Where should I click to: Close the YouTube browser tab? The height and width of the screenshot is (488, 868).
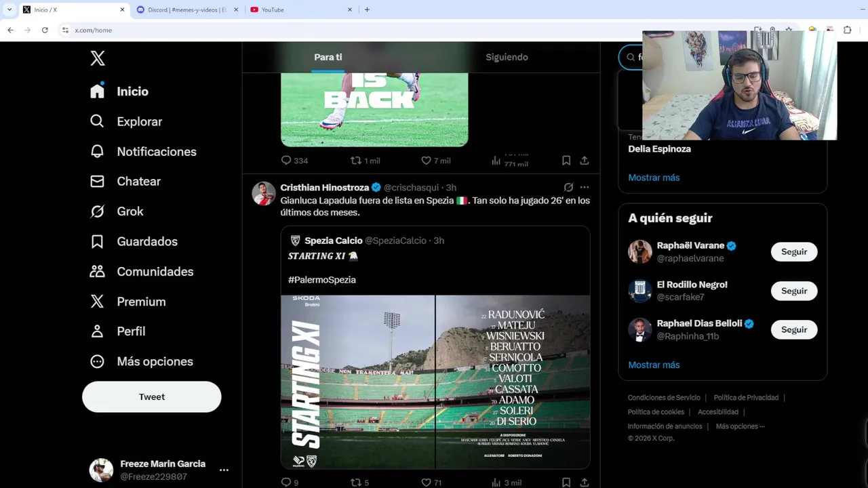tap(350, 9)
